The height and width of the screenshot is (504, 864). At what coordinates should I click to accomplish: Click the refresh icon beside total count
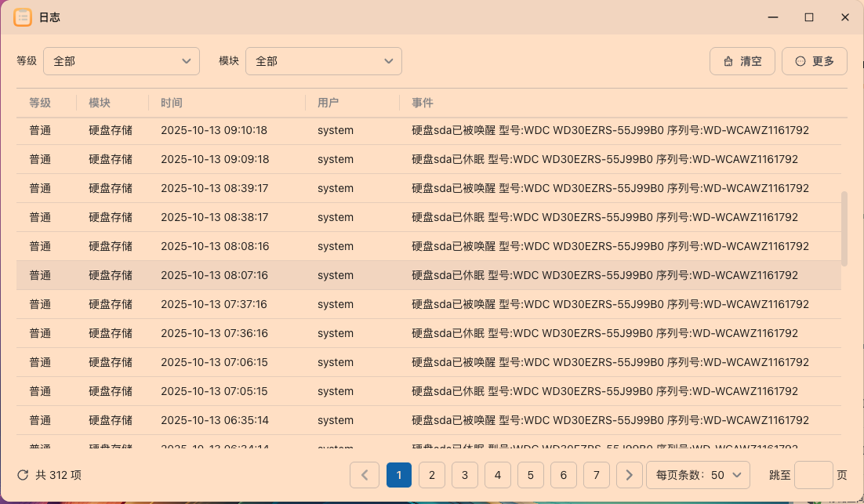23,475
